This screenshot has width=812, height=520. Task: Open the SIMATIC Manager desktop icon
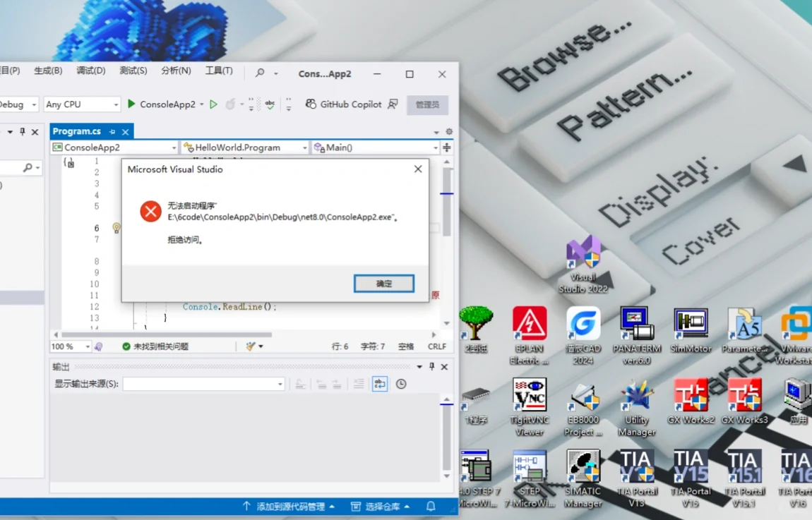coord(583,478)
